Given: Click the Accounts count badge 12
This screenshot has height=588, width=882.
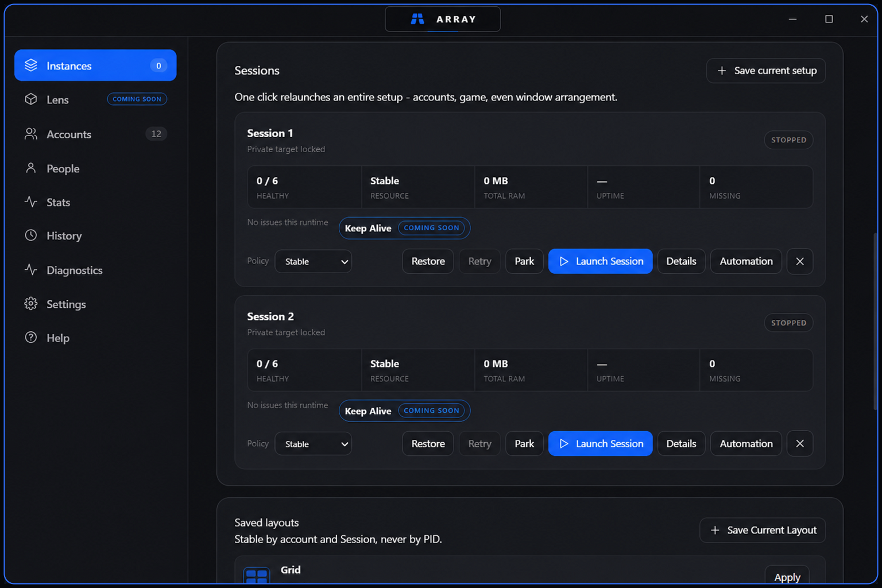Looking at the screenshot, I should tap(156, 134).
